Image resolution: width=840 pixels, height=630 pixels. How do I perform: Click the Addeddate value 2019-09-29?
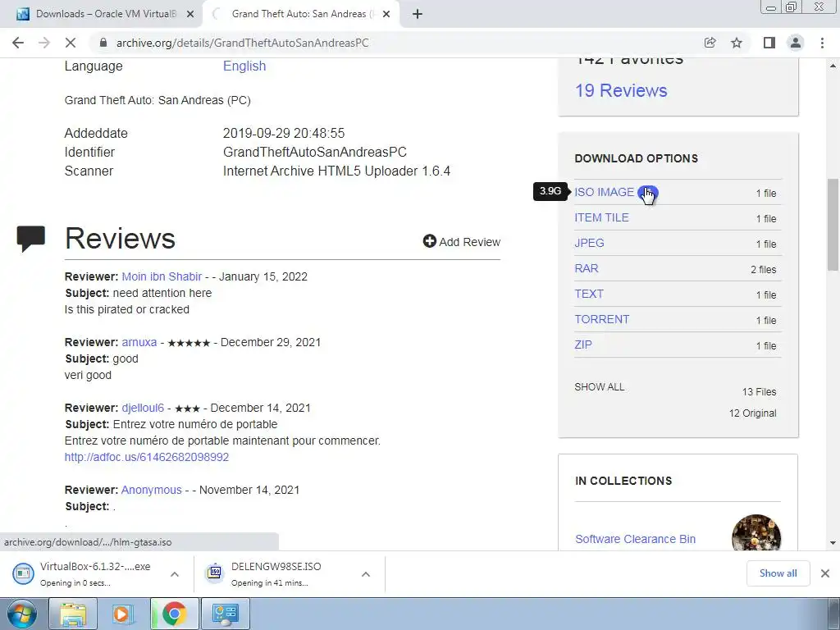click(283, 133)
